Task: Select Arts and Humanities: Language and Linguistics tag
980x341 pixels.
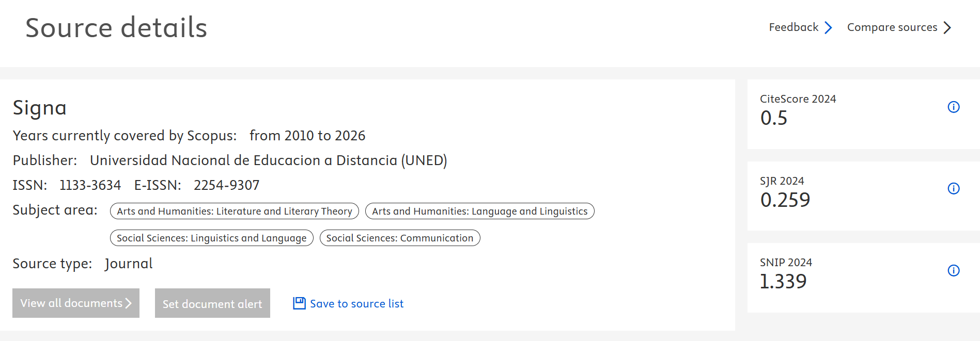Action: pyautogui.click(x=479, y=211)
